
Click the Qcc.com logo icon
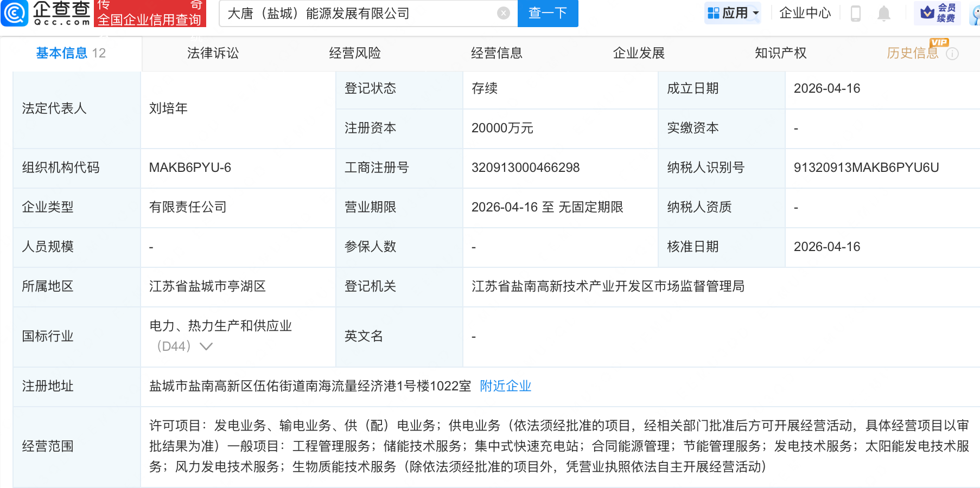15,13
